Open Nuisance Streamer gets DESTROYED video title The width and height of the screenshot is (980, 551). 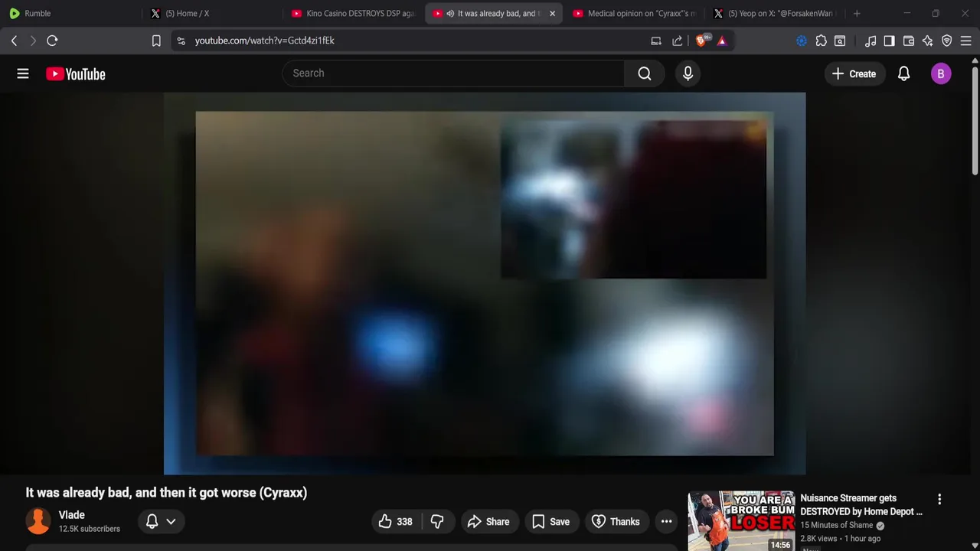[x=861, y=505]
